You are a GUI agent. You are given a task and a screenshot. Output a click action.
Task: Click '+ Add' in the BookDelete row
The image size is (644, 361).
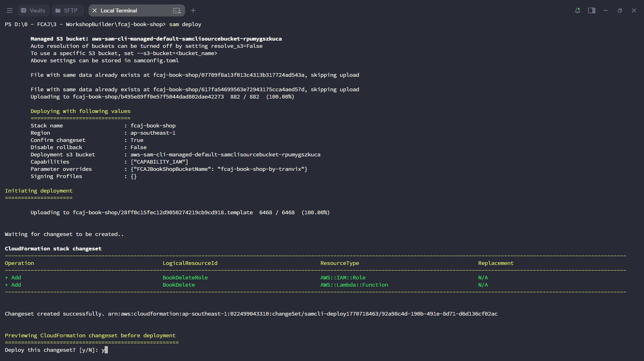13,285
